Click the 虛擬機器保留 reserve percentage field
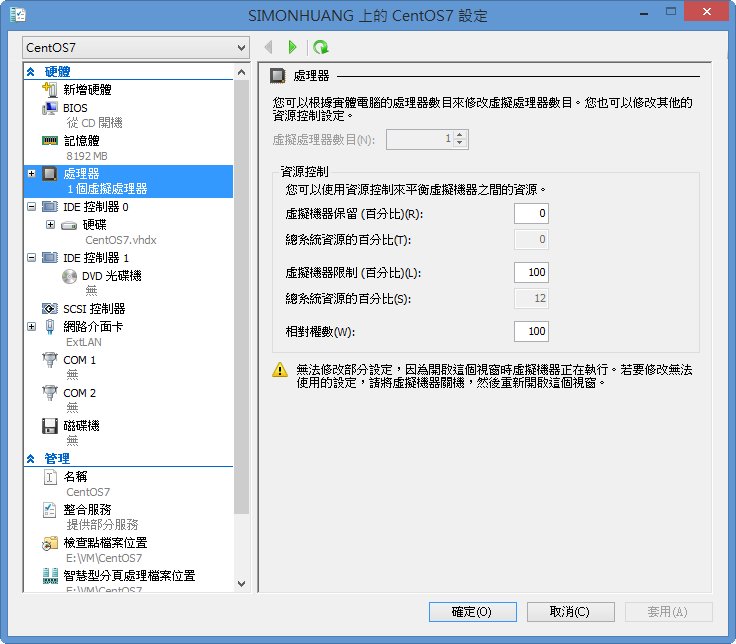This screenshot has height=644, width=736. pos(531,214)
